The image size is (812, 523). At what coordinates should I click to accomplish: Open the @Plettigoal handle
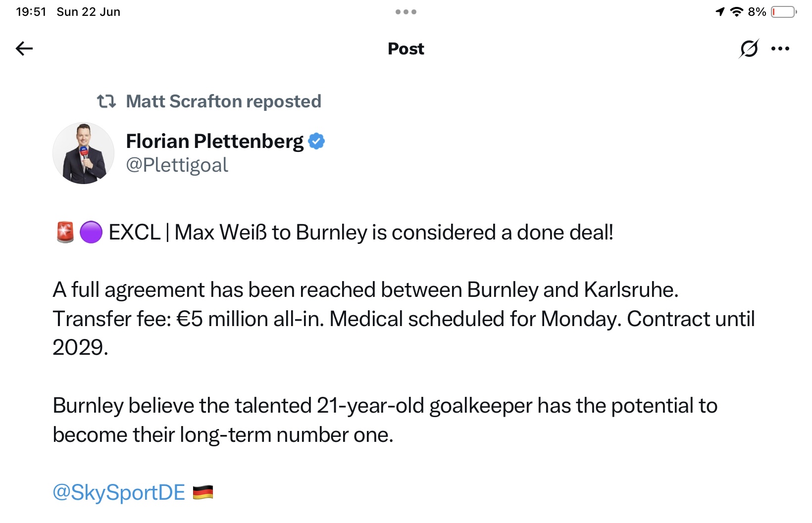(177, 165)
